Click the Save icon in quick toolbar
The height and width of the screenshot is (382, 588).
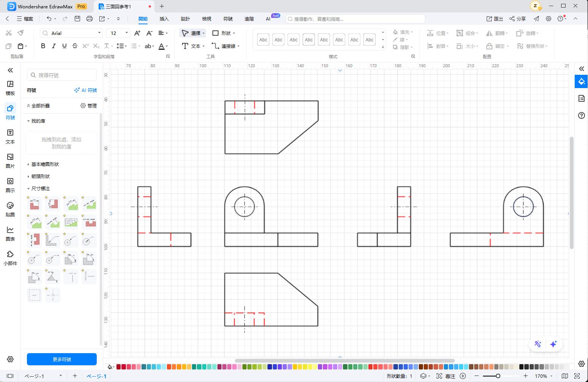pyautogui.click(x=77, y=19)
